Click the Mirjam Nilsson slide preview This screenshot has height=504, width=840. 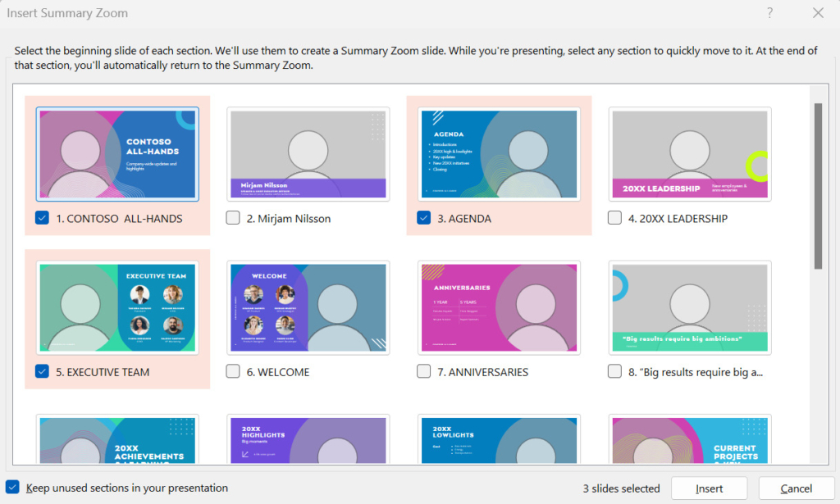pyautogui.click(x=308, y=152)
